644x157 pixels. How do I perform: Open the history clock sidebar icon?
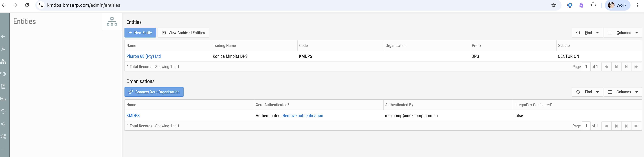click(x=3, y=111)
